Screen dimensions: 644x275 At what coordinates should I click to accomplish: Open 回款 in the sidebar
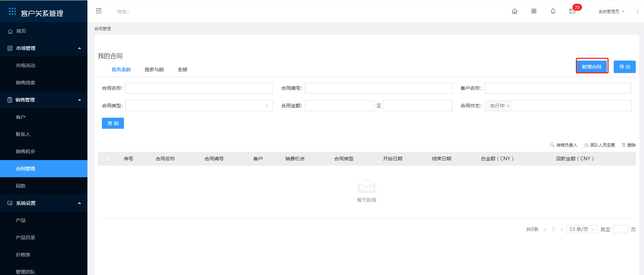tap(44, 186)
